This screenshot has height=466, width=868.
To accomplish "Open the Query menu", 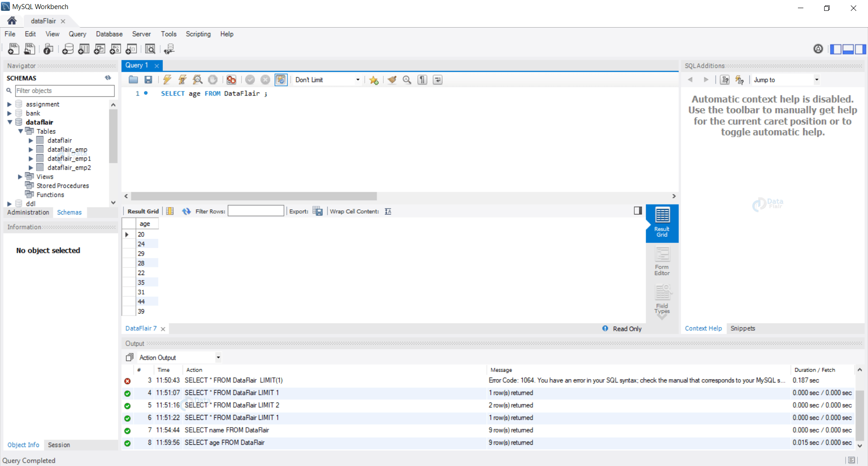I will [x=77, y=34].
